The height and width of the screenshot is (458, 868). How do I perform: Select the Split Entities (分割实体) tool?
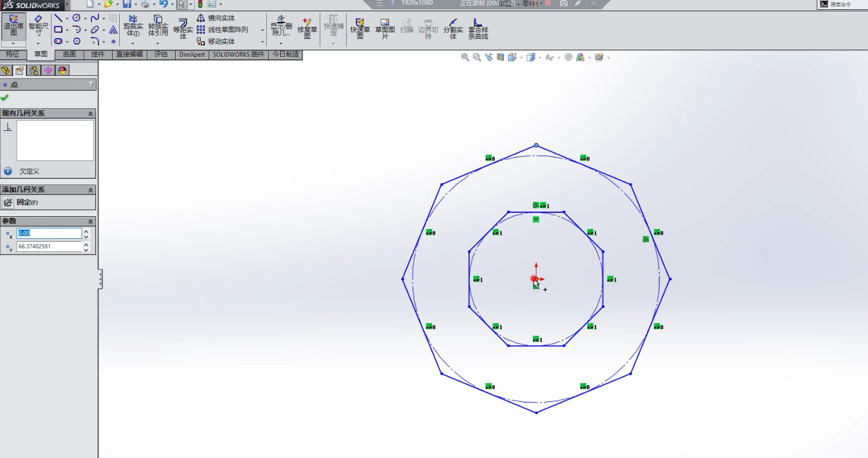[x=453, y=28]
